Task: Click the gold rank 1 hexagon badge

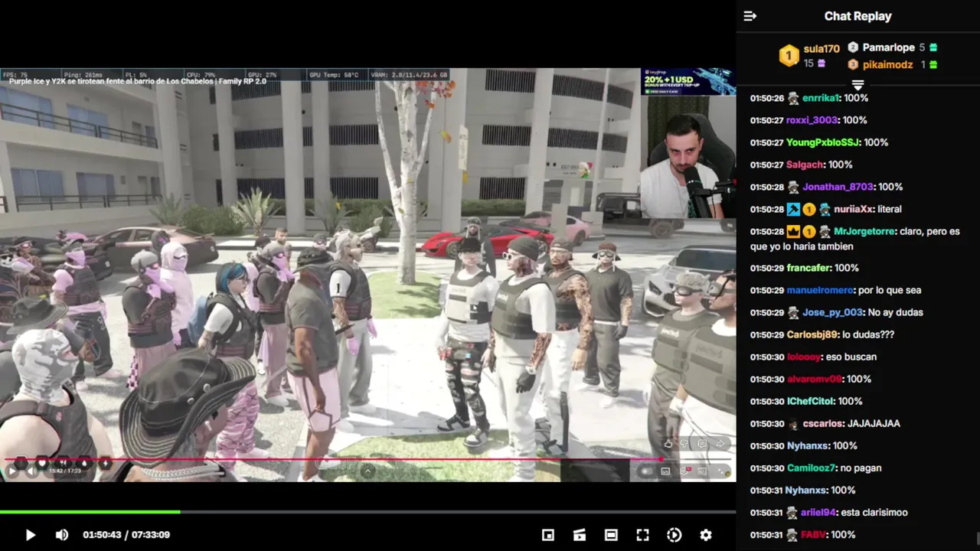Action: [x=789, y=55]
